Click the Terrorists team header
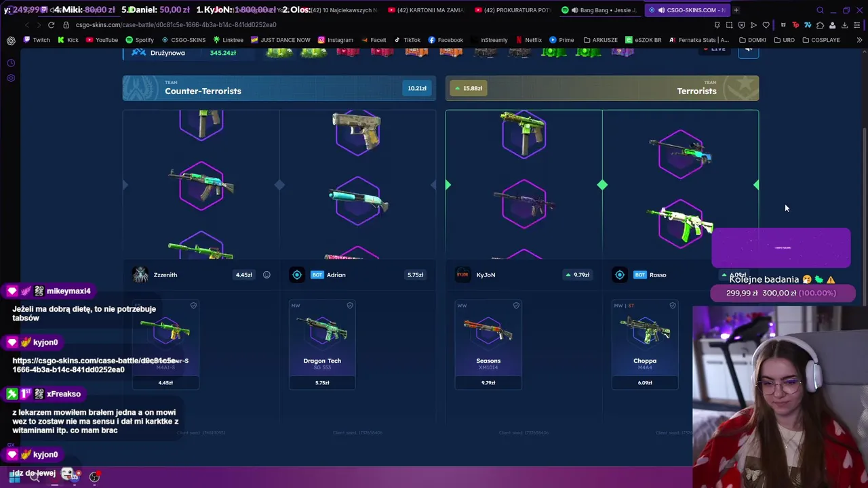This screenshot has width=868, height=488. click(x=601, y=88)
